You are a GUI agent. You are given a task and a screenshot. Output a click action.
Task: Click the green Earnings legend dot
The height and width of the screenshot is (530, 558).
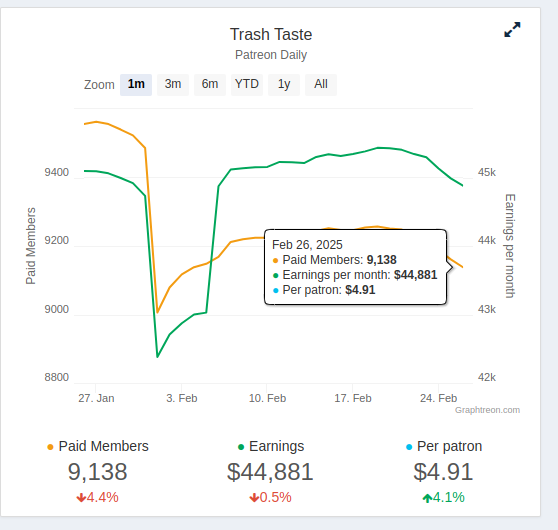(241, 447)
